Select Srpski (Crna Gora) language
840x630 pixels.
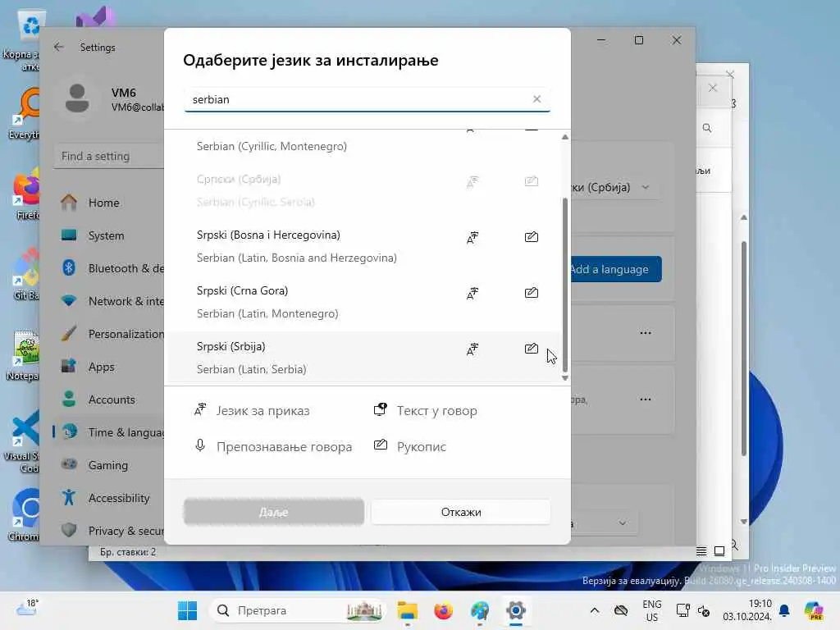[363, 302]
